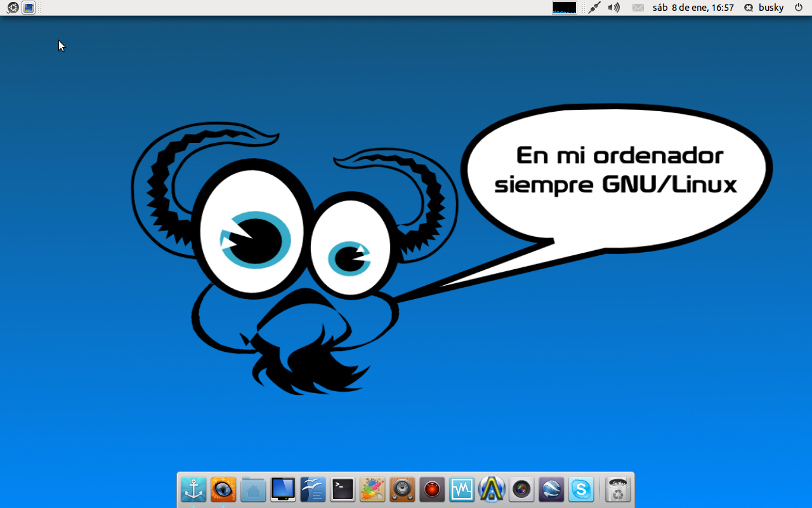The height and width of the screenshot is (508, 812).
Task: Launch the terminal from dock
Action: click(x=343, y=490)
